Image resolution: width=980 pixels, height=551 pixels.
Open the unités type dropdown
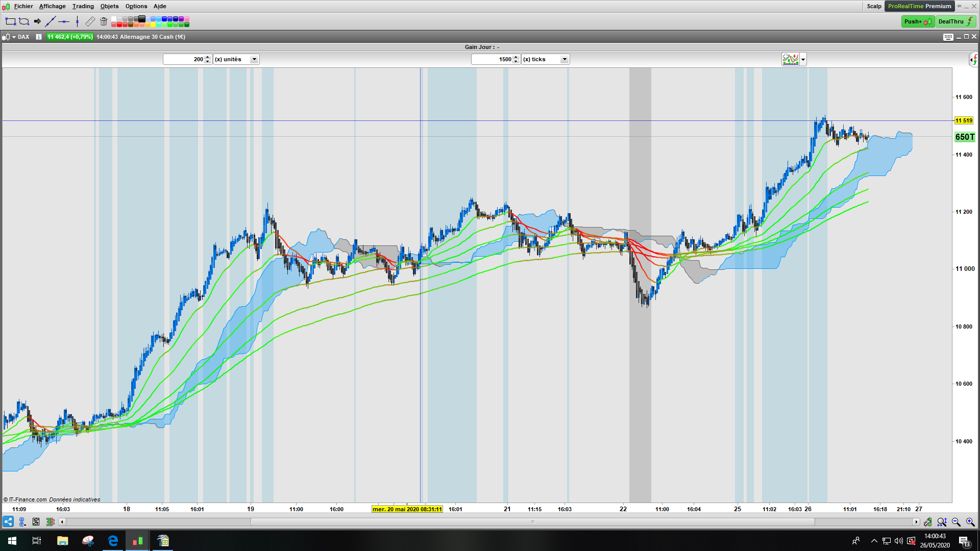[x=254, y=59]
